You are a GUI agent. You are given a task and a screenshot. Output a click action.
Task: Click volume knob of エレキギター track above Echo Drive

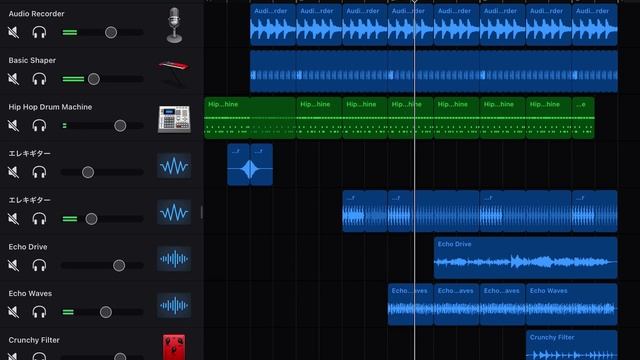91,219
